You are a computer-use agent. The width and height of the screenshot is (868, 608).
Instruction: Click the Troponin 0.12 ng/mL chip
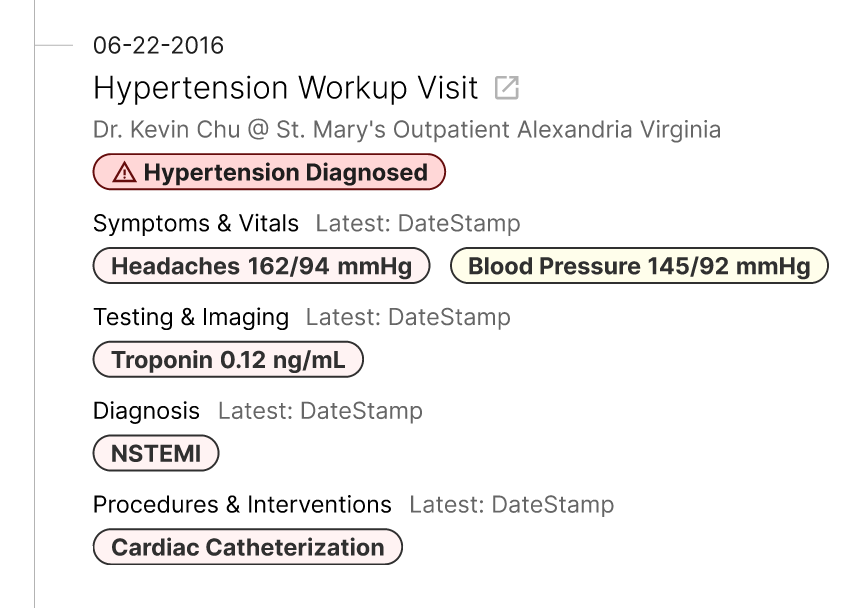click(228, 360)
